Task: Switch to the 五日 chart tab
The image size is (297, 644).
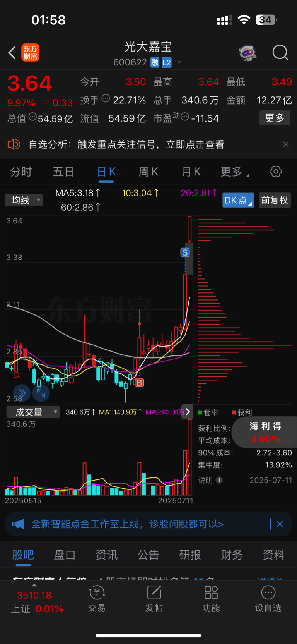Action: click(63, 172)
